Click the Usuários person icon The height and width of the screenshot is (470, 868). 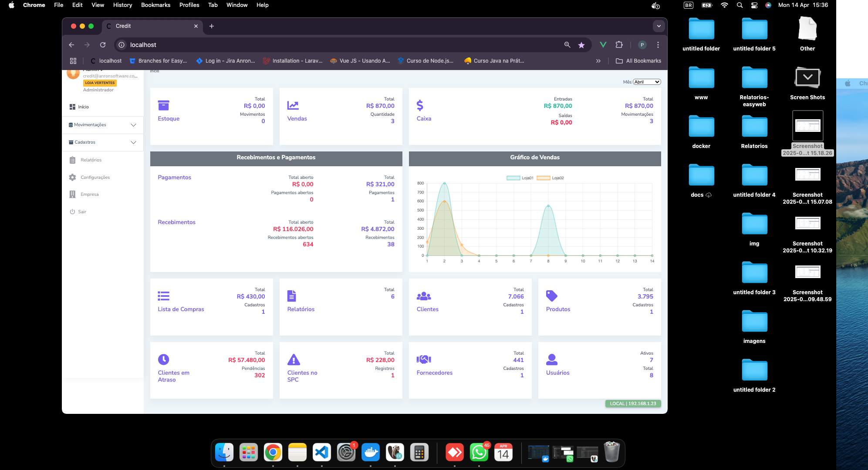tap(552, 359)
